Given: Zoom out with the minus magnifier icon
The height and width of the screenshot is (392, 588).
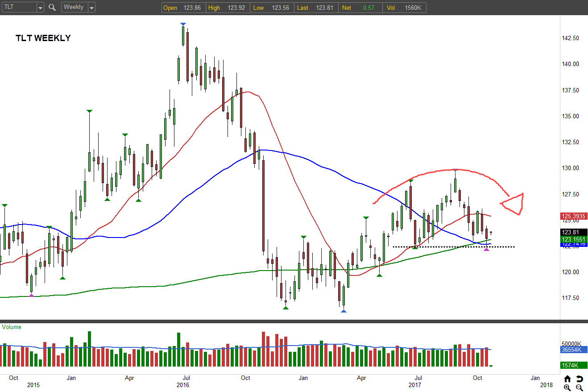Looking at the screenshot, I should point(579,388).
